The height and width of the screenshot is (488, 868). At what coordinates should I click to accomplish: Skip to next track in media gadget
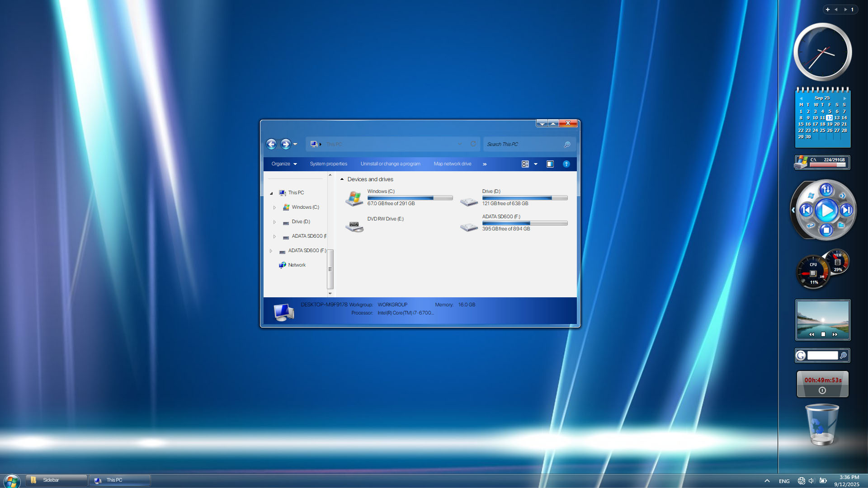pos(846,210)
